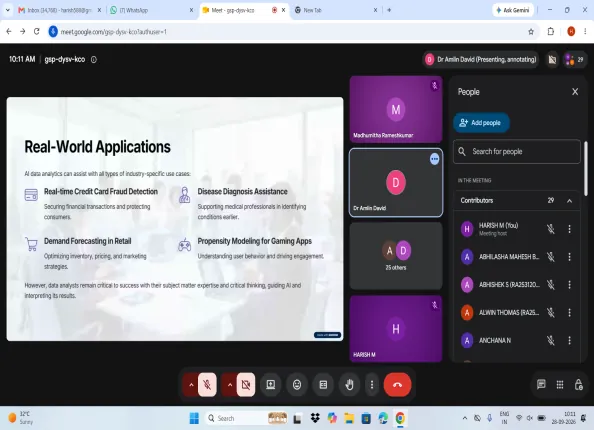Open the Extensions puzzle icon
The height and width of the screenshot is (430, 594).
551,31
